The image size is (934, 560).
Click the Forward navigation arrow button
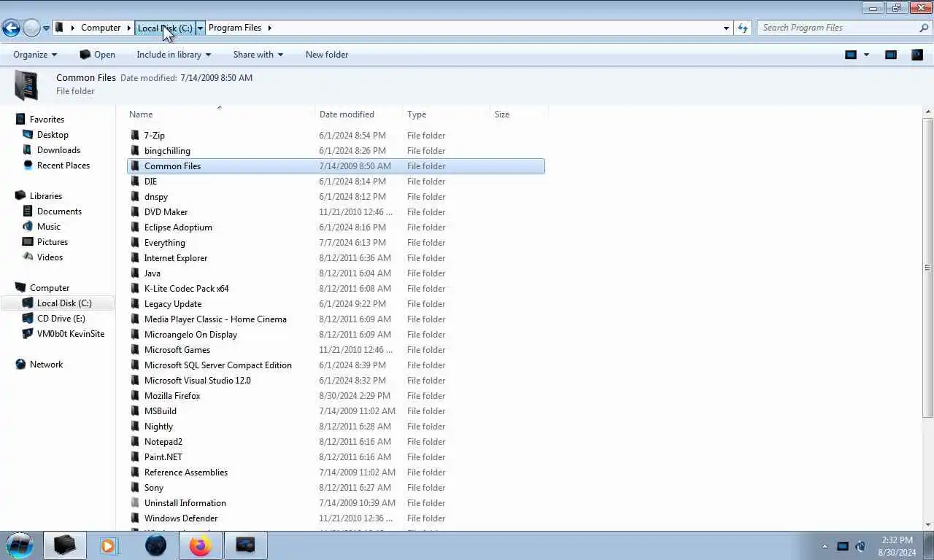(31, 28)
